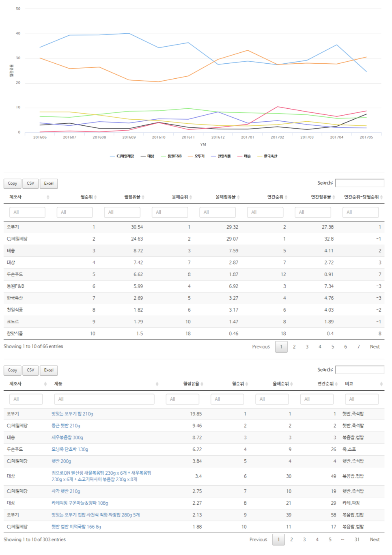Viewport: 392px width, 555px height.
Task: Export product table to Excel
Action: pyautogui.click(x=49, y=370)
